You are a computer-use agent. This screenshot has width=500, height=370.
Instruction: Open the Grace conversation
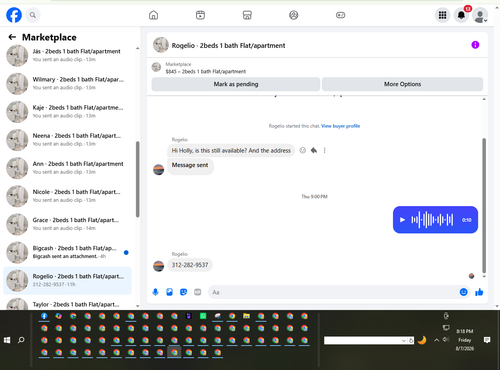click(x=67, y=224)
